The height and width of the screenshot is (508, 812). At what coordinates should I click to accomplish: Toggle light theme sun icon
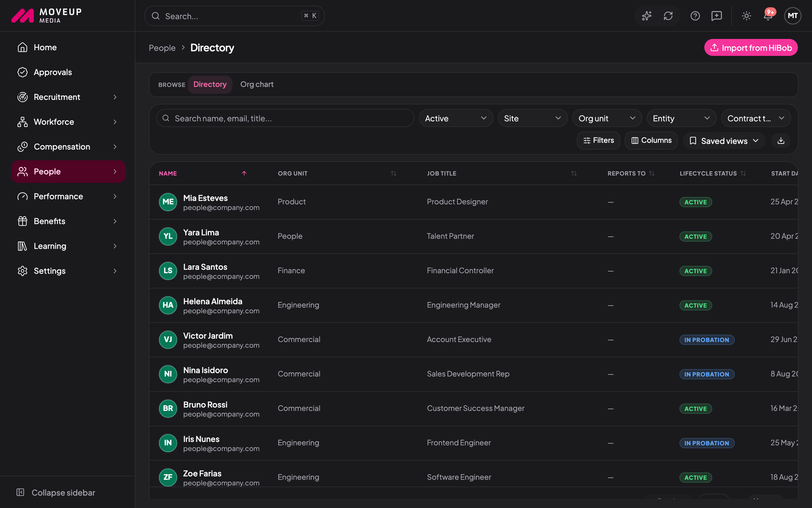(746, 16)
